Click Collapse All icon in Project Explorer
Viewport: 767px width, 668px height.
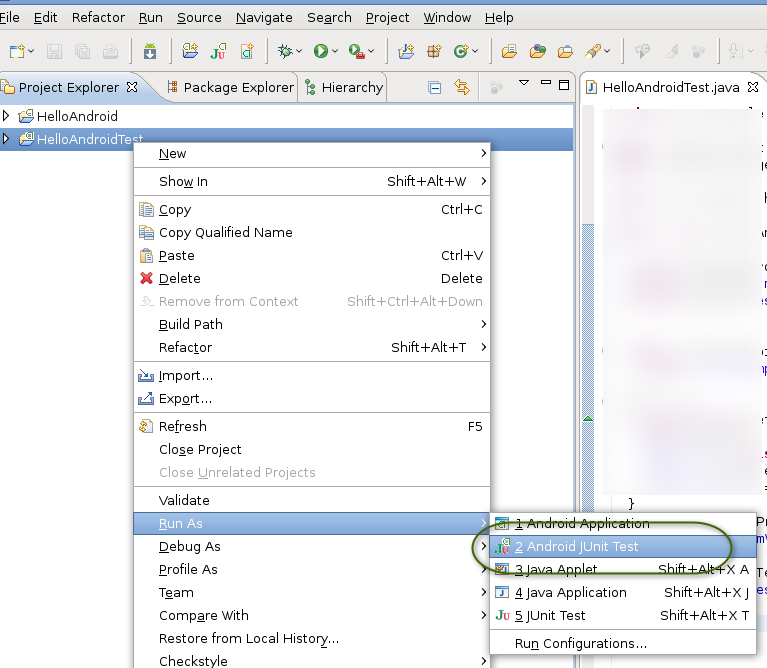coord(435,88)
